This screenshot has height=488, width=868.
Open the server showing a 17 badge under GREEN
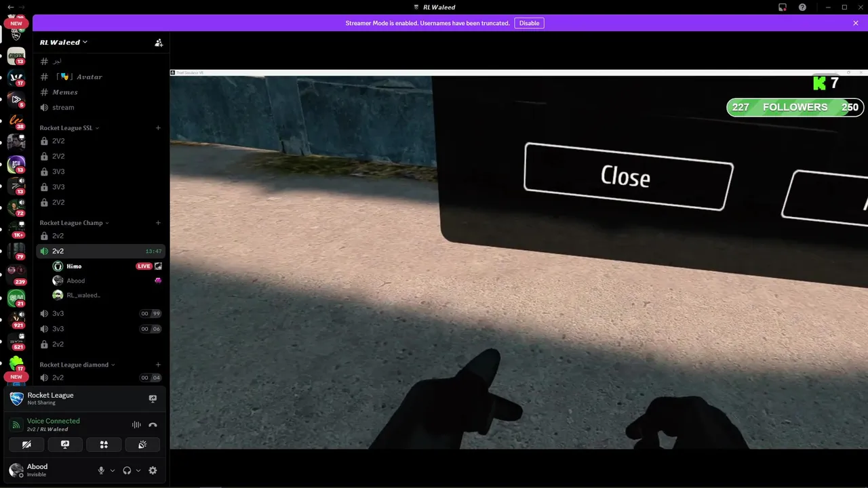point(16,77)
